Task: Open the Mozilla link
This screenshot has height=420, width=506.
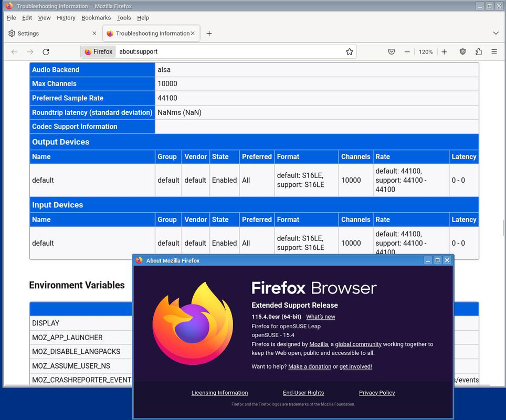Action: tap(319, 344)
